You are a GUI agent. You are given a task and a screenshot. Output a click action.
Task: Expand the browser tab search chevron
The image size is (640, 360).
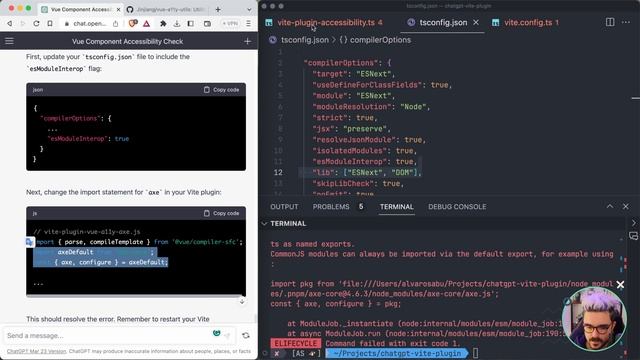coord(249,9)
